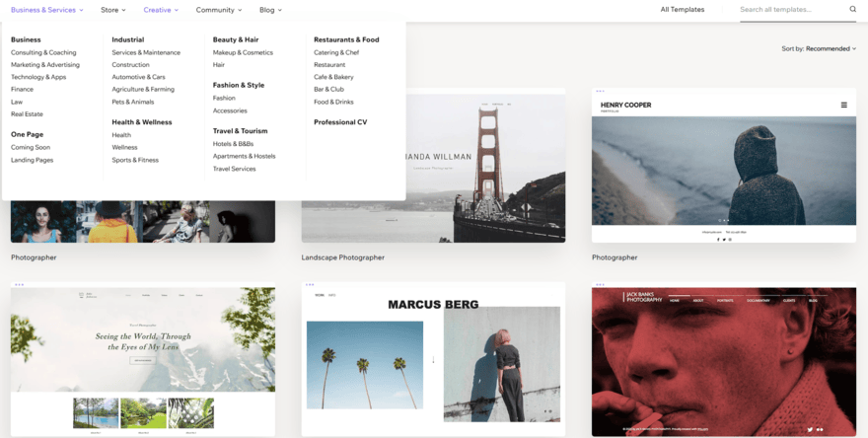Click hamburger menu icon in Henry Cooper template

(843, 105)
